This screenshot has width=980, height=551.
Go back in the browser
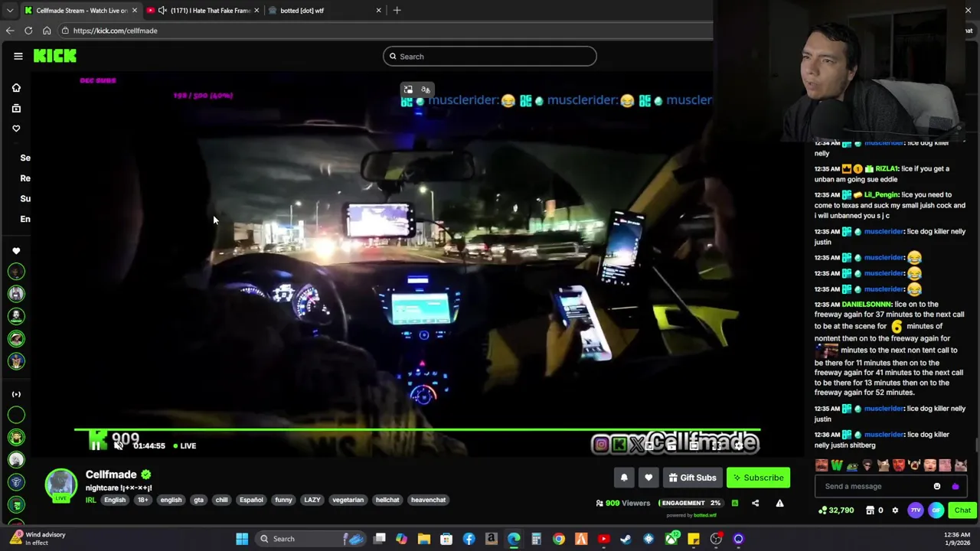[x=10, y=31]
